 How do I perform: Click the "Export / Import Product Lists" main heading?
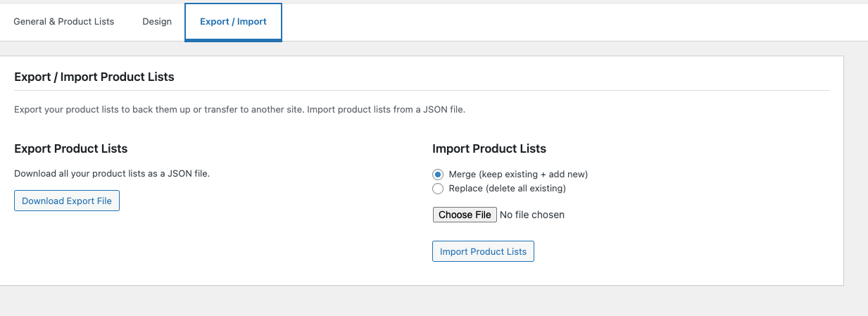pyautogui.click(x=94, y=77)
